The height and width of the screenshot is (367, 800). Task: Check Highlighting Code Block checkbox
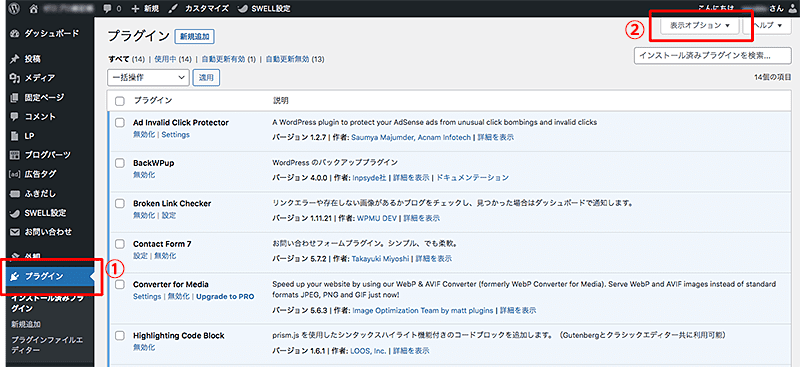point(120,335)
